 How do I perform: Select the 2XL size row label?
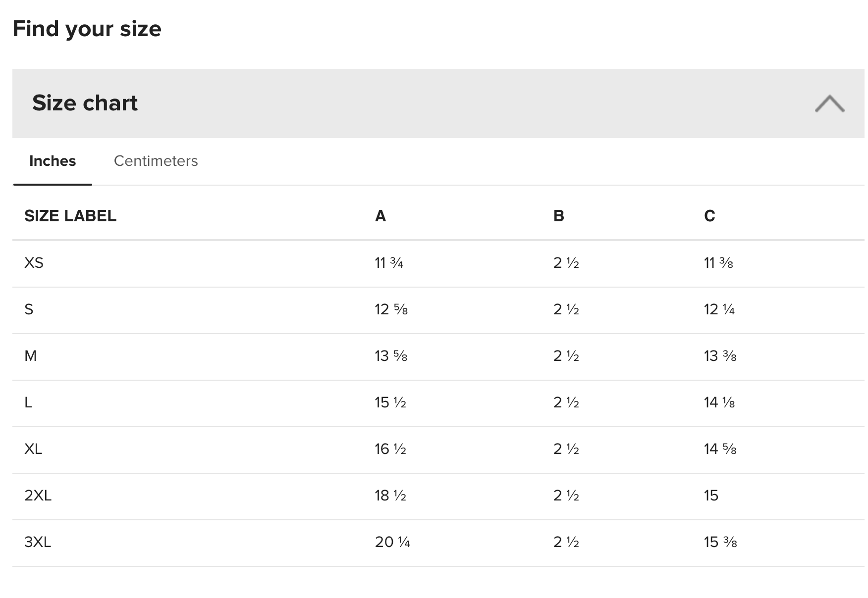tap(38, 496)
